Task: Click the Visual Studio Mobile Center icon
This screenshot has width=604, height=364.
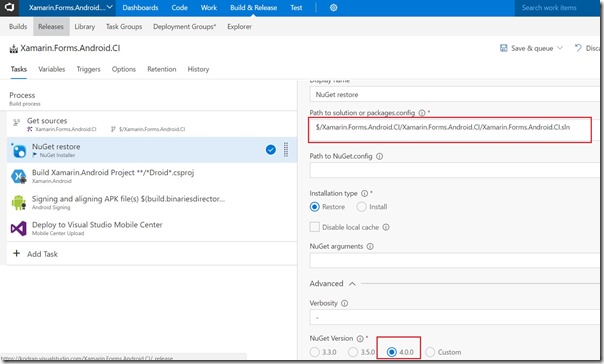Action: point(18,228)
